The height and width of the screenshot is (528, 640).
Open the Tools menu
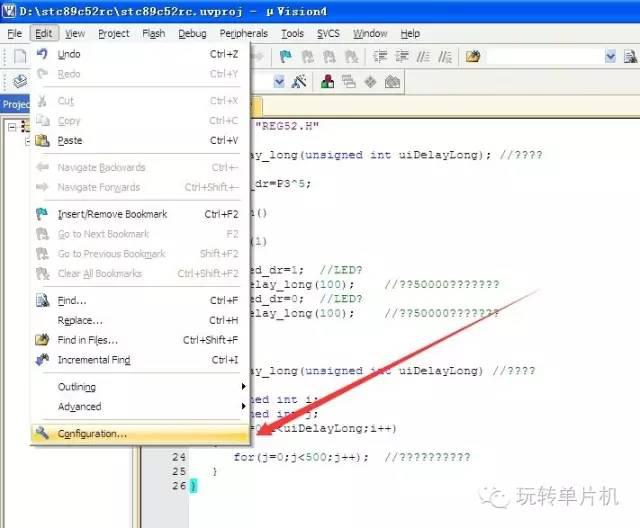pos(292,33)
